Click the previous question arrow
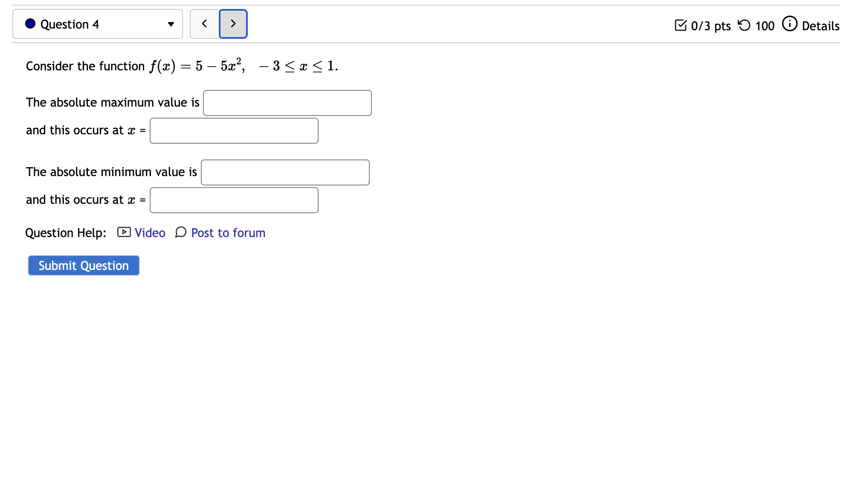Viewport: 844px width, 504px height. point(204,24)
